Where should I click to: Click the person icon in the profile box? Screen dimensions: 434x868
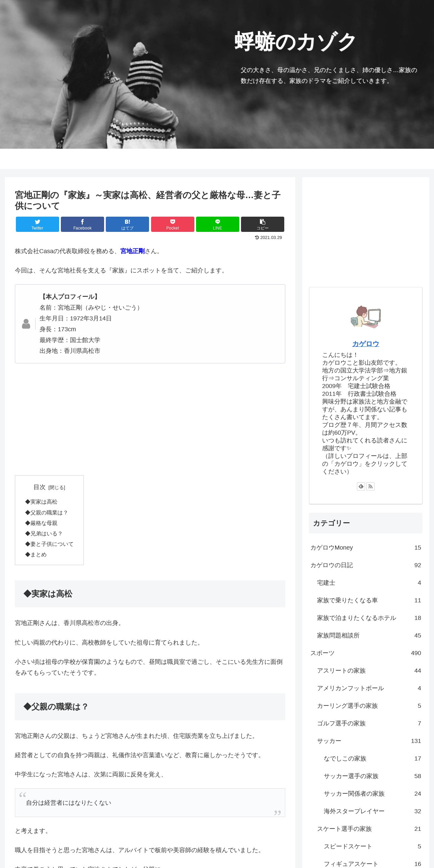pos(26,324)
